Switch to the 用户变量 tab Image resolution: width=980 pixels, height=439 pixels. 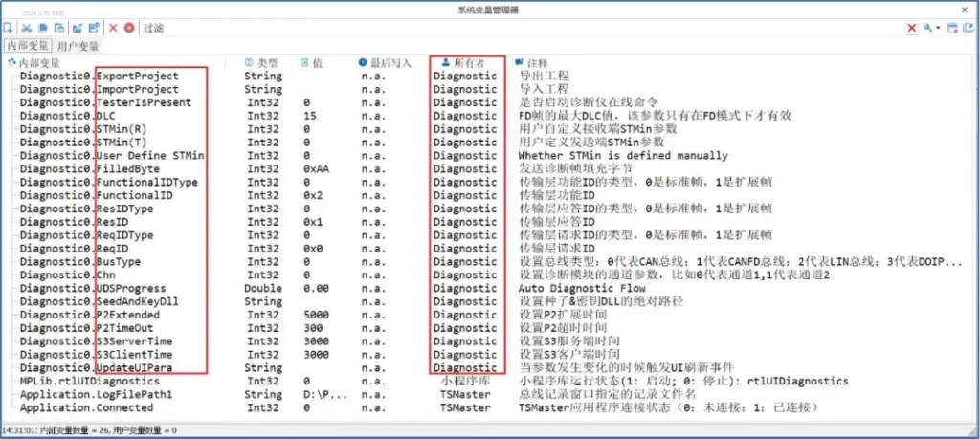click(78, 45)
